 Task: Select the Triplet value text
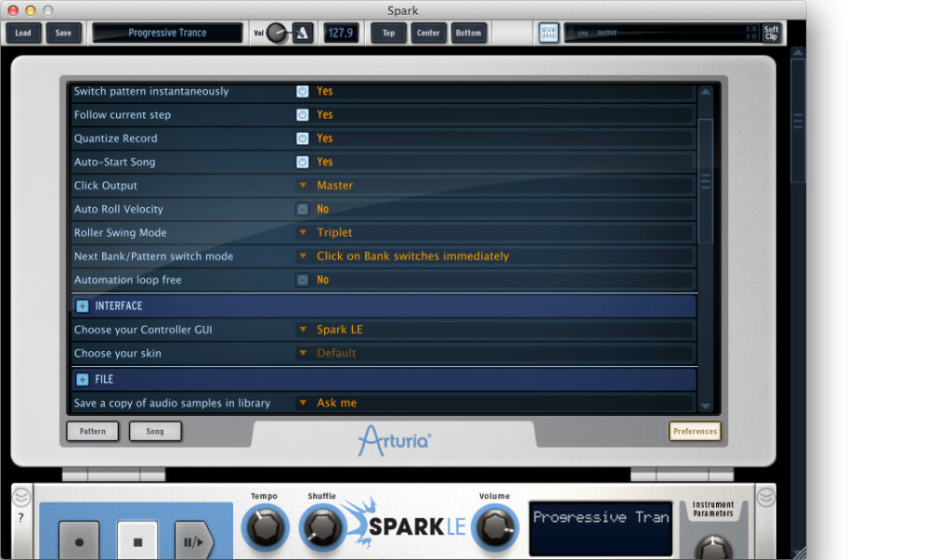click(334, 232)
